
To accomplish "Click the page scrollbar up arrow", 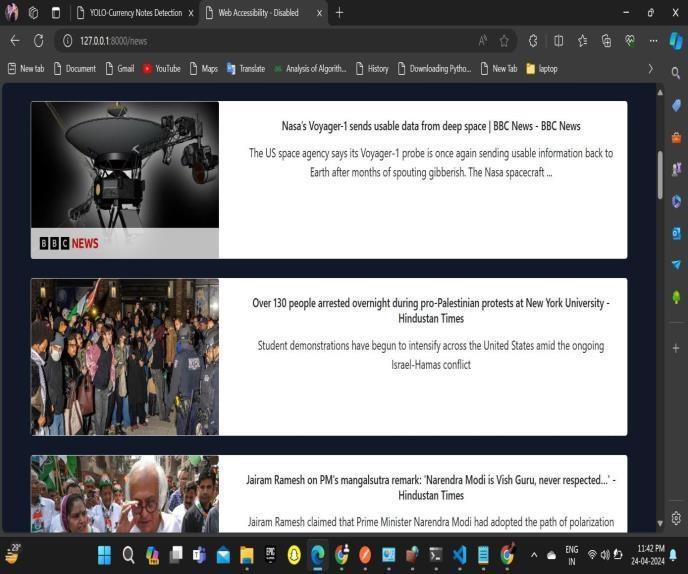I will click(x=660, y=92).
